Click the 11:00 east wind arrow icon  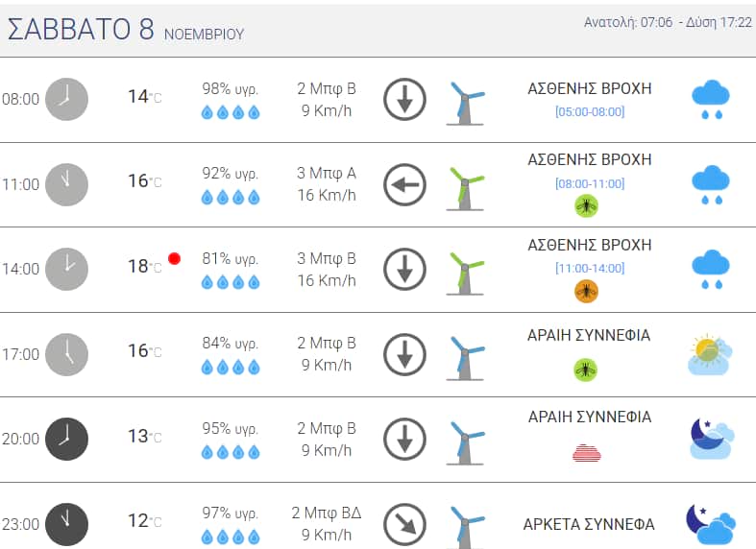(x=404, y=184)
